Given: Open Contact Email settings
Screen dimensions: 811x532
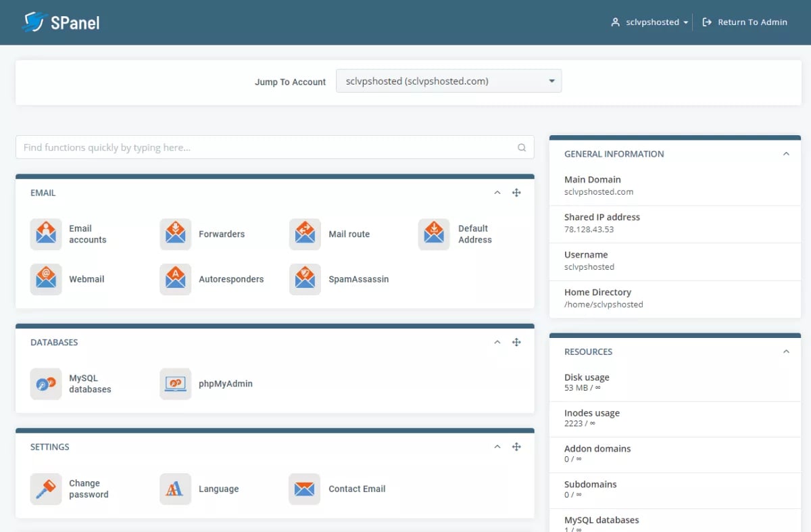Looking at the screenshot, I should [305, 489].
